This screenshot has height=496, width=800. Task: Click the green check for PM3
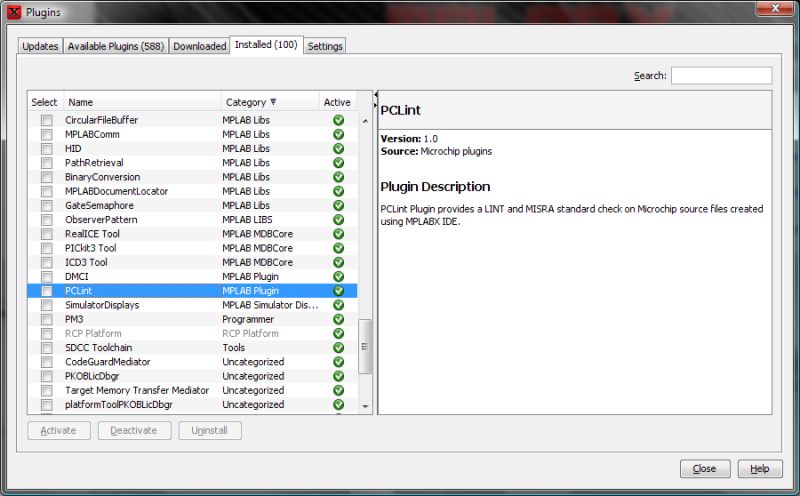338,319
